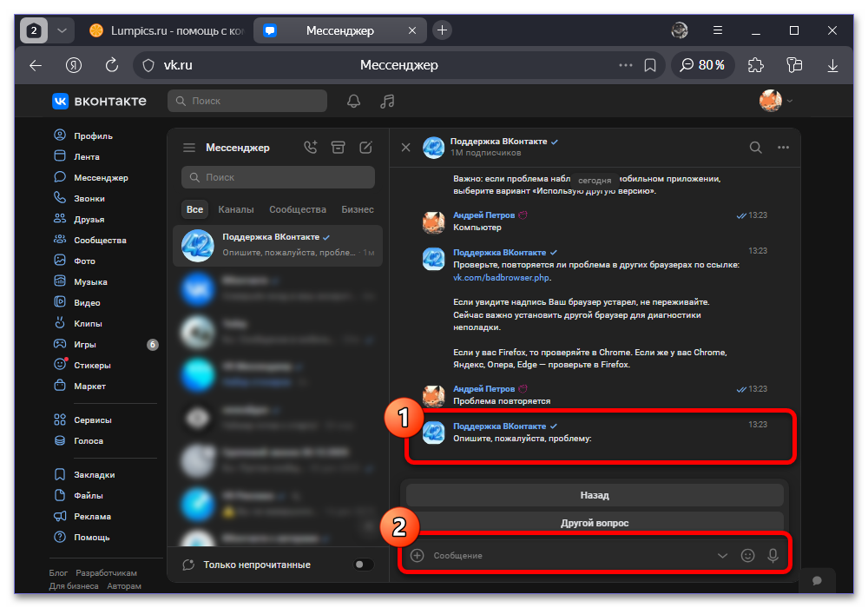The height and width of the screenshot is (608, 868).
Task: Open the notifications bell icon
Action: click(353, 101)
